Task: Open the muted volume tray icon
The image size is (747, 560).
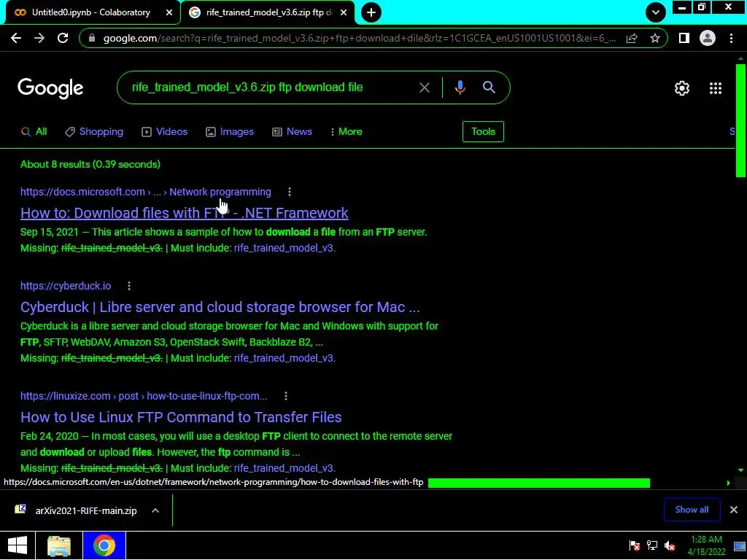Action: [670, 545]
